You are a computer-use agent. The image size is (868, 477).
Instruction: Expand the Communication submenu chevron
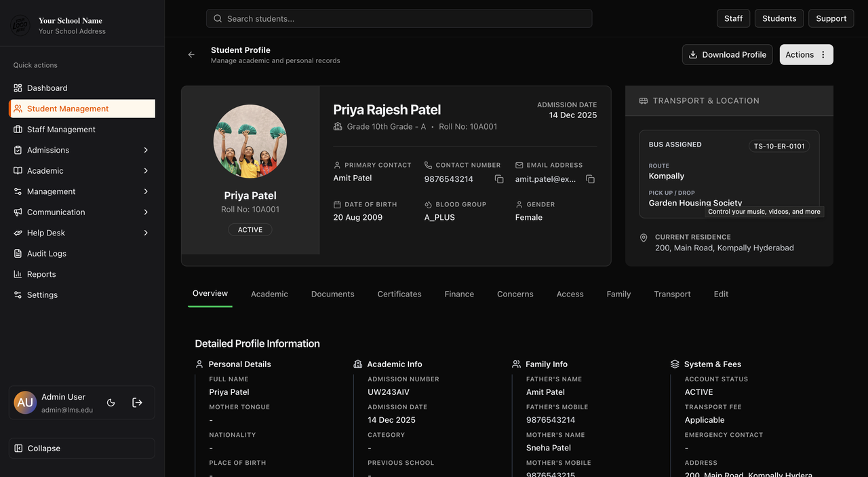146,212
